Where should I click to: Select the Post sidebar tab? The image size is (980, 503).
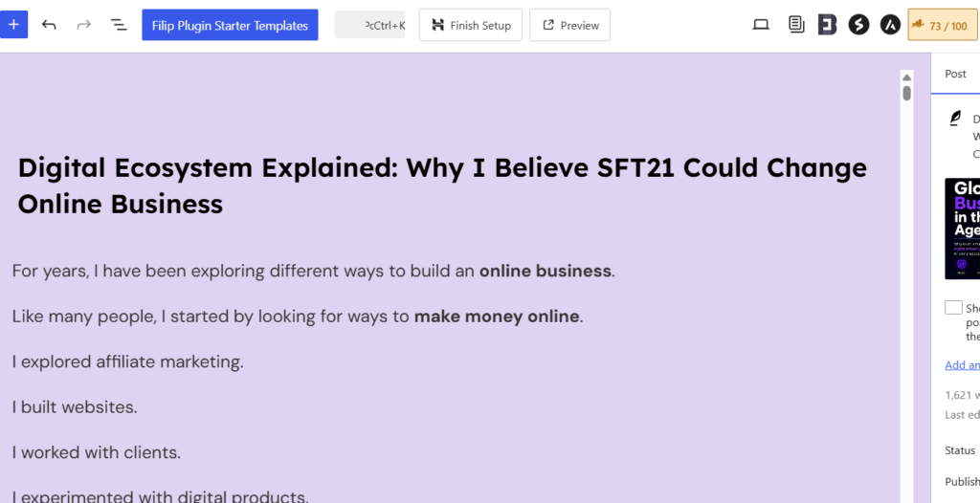(x=955, y=74)
